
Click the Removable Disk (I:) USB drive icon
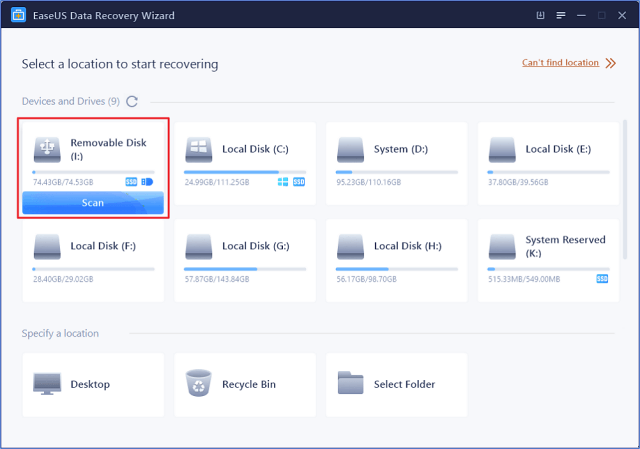[47, 149]
